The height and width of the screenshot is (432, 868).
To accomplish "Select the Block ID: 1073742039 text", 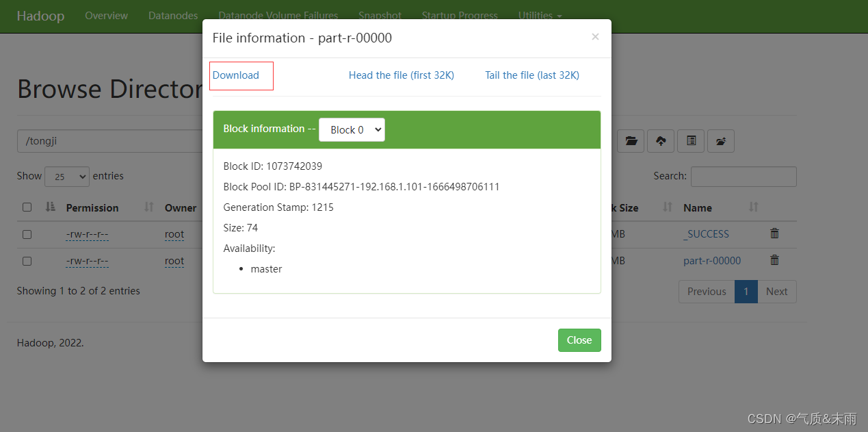I will [273, 166].
